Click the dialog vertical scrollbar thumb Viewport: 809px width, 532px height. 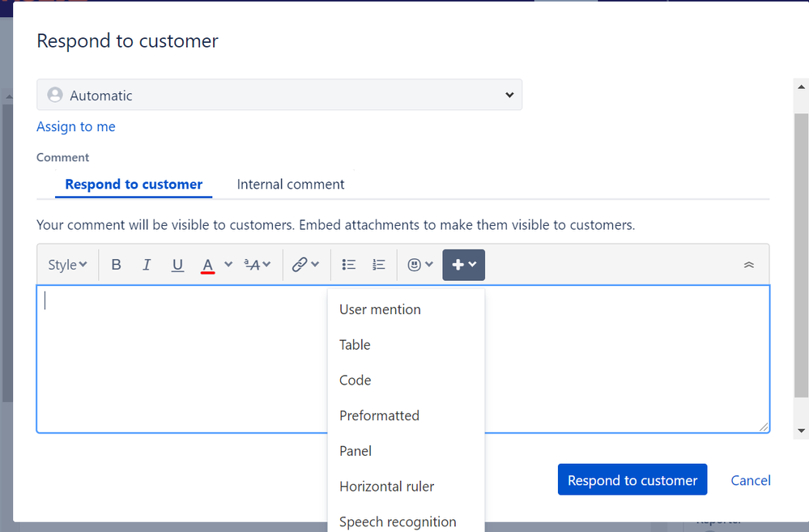[801, 255]
